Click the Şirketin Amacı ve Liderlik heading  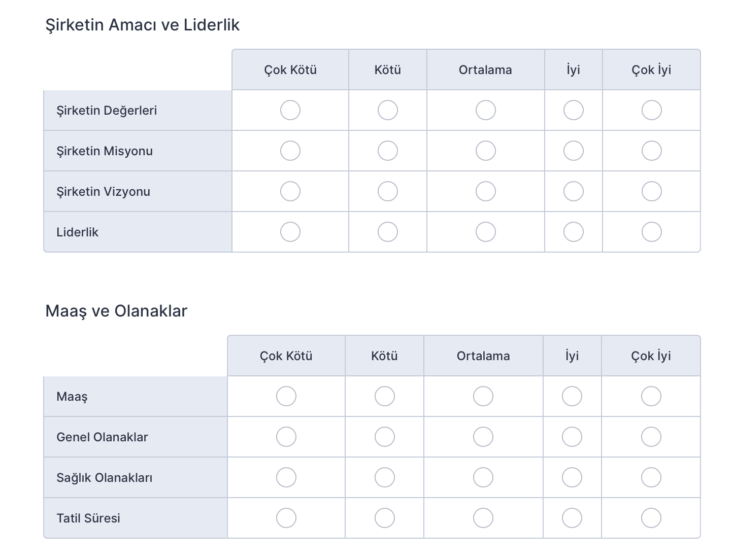[143, 25]
